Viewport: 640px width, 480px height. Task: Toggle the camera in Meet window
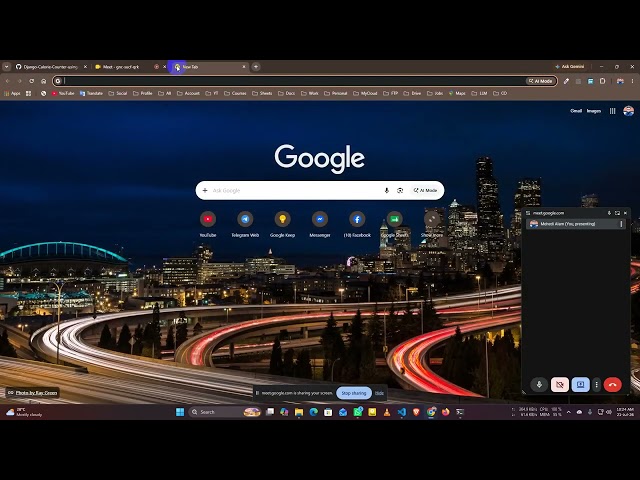tap(560, 384)
